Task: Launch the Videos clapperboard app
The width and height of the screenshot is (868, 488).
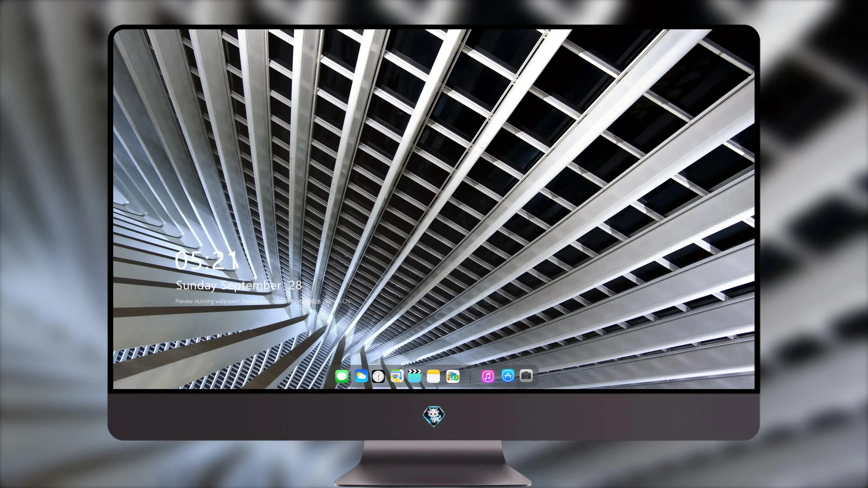Action: point(415,376)
